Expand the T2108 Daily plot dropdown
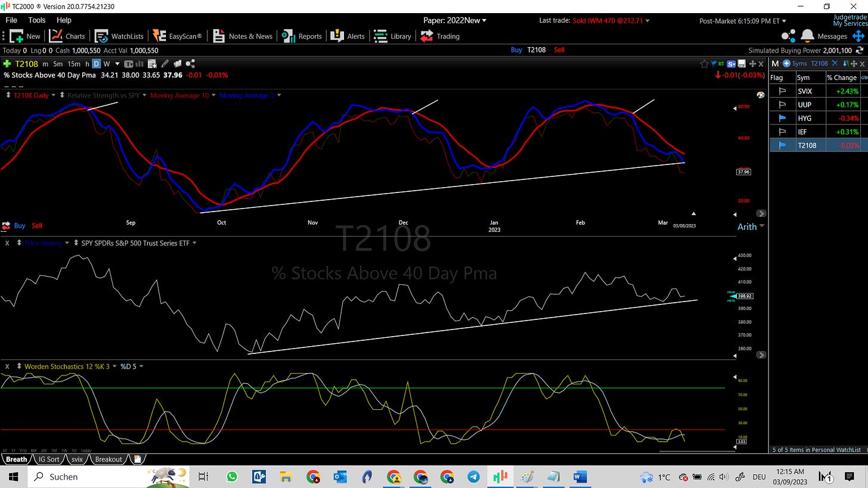The height and width of the screenshot is (488, 868). [54, 95]
